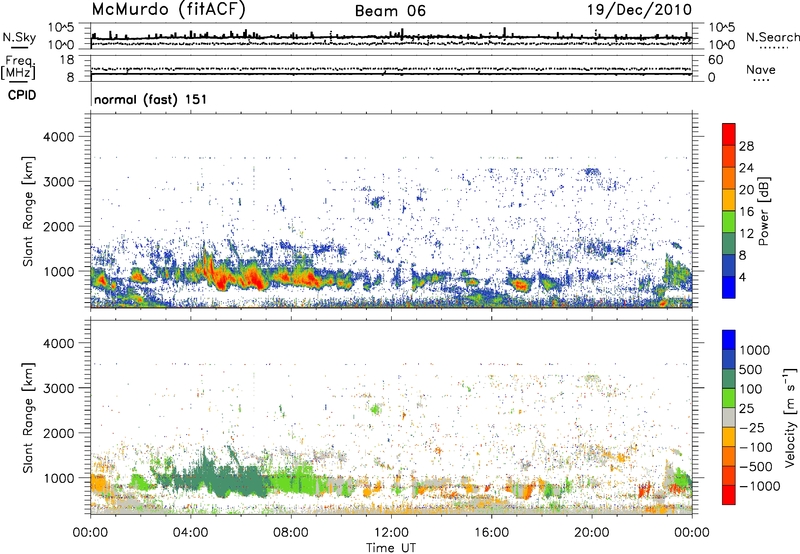Click the "4000" tick of the power panel
Screen dimensions: 800x554
(x=58, y=137)
